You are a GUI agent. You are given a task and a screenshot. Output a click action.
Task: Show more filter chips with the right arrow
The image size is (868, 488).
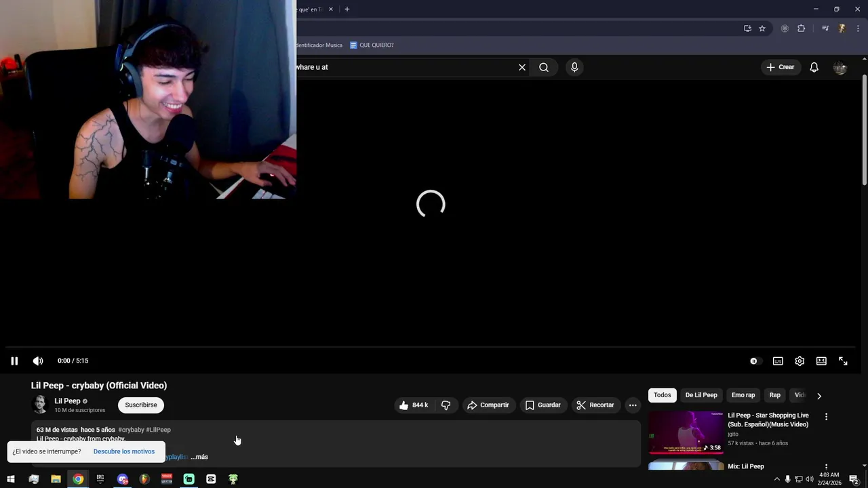pos(819,396)
